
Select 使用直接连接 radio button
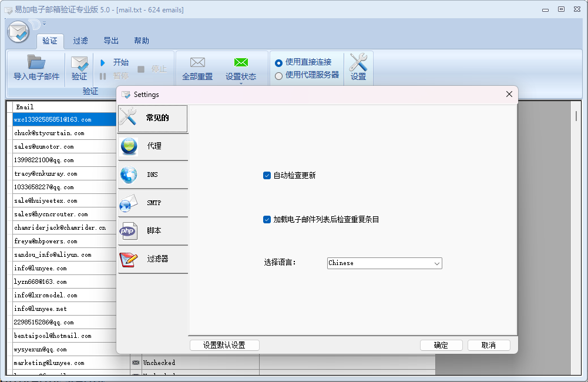278,63
